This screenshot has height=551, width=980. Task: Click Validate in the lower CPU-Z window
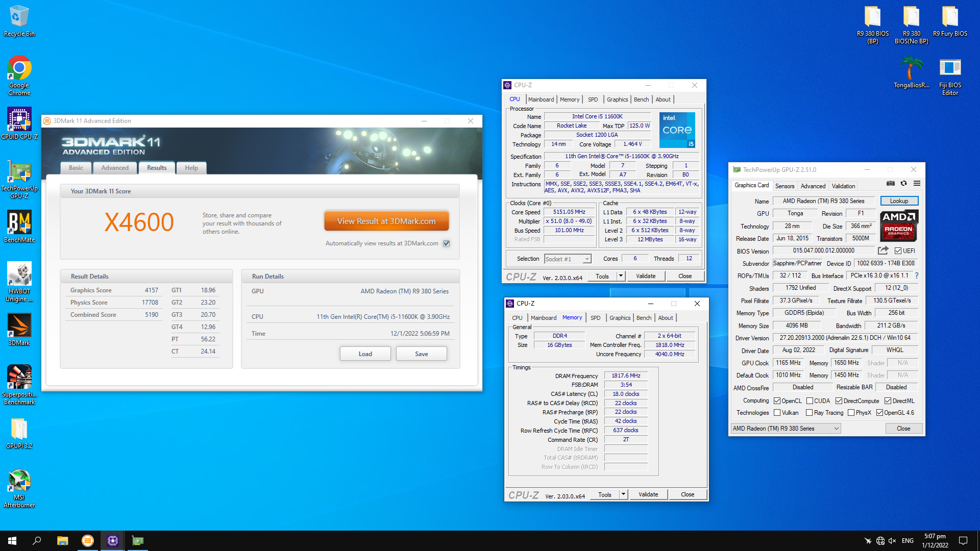pos(648,494)
